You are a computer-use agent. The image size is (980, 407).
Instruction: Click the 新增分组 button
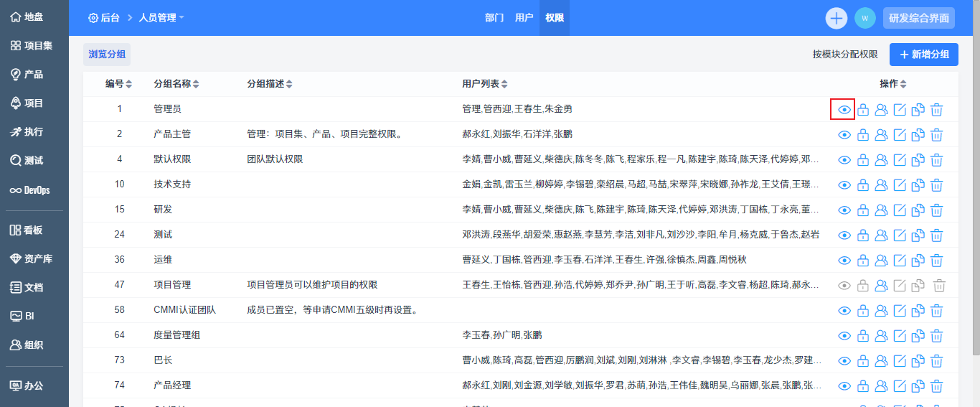923,55
